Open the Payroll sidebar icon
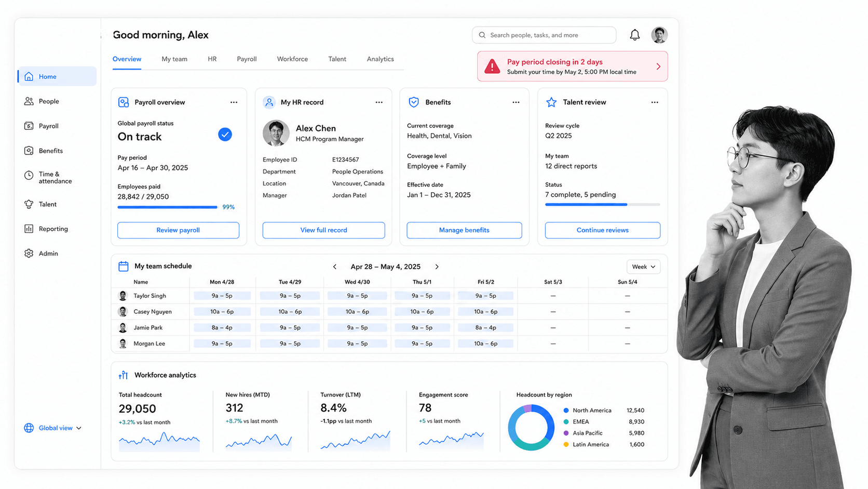Viewport: 868px width, 489px height. click(x=29, y=126)
